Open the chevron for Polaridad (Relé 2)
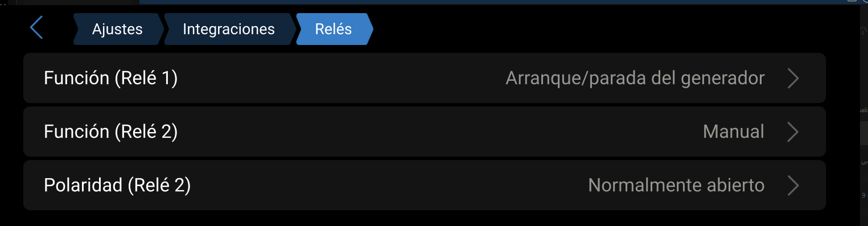 click(793, 186)
